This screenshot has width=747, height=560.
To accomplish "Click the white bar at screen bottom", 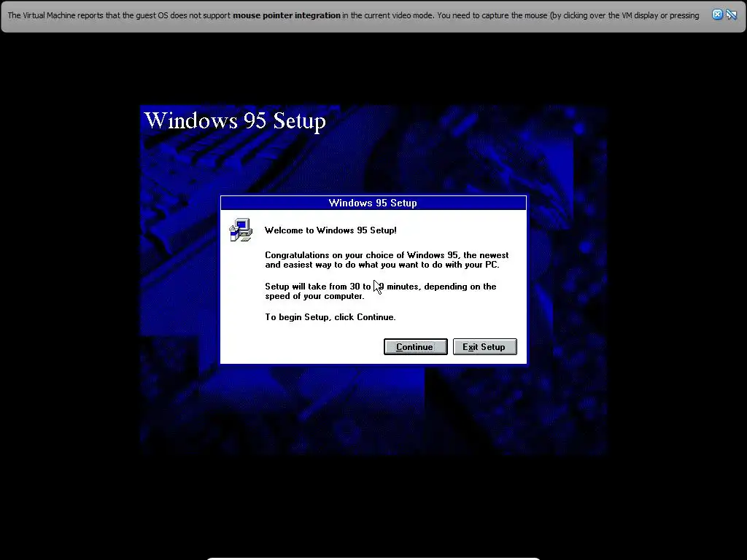I will point(373,559).
